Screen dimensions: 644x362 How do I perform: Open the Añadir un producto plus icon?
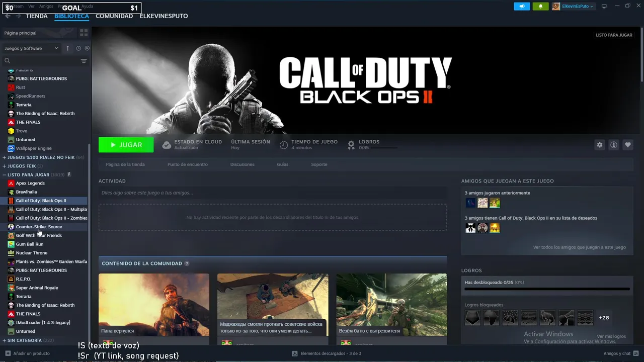[7, 353]
